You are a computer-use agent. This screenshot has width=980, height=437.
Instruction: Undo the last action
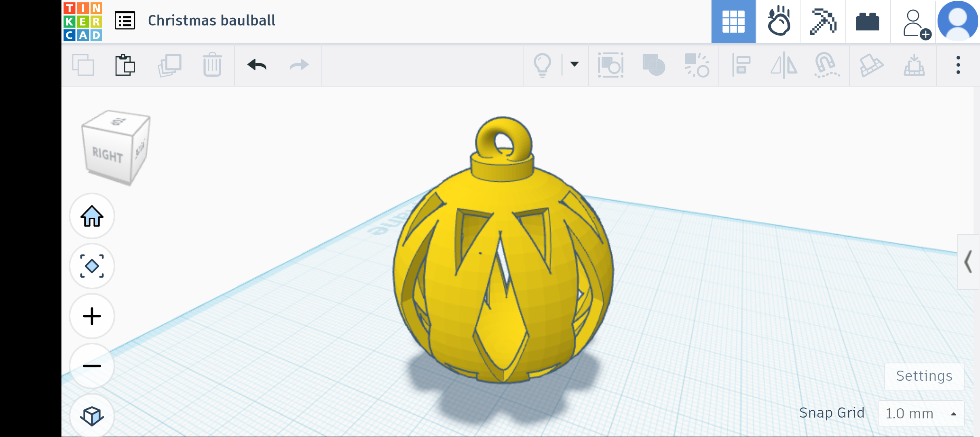coord(257,65)
